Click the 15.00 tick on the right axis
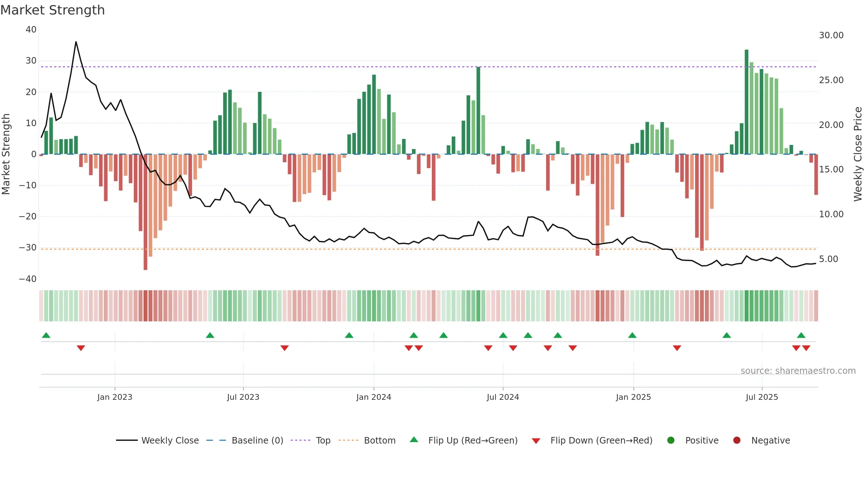This screenshot has height=488, width=868. click(831, 170)
